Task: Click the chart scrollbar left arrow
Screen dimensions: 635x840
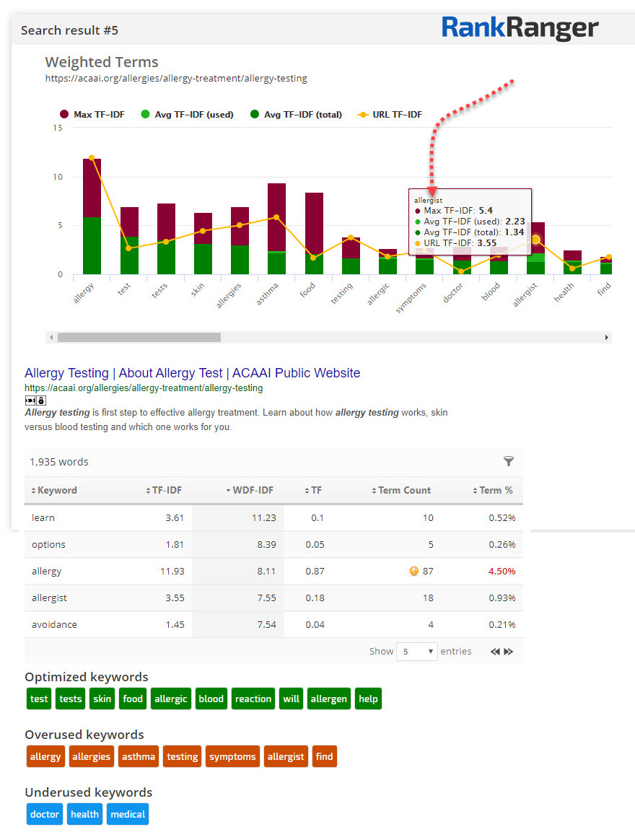Action: (51, 337)
